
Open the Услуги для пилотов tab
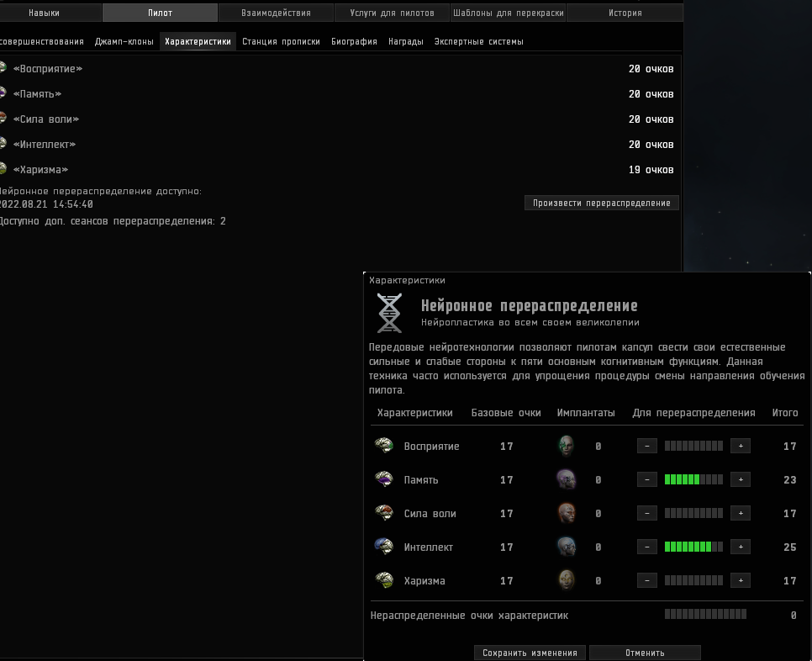(x=392, y=13)
